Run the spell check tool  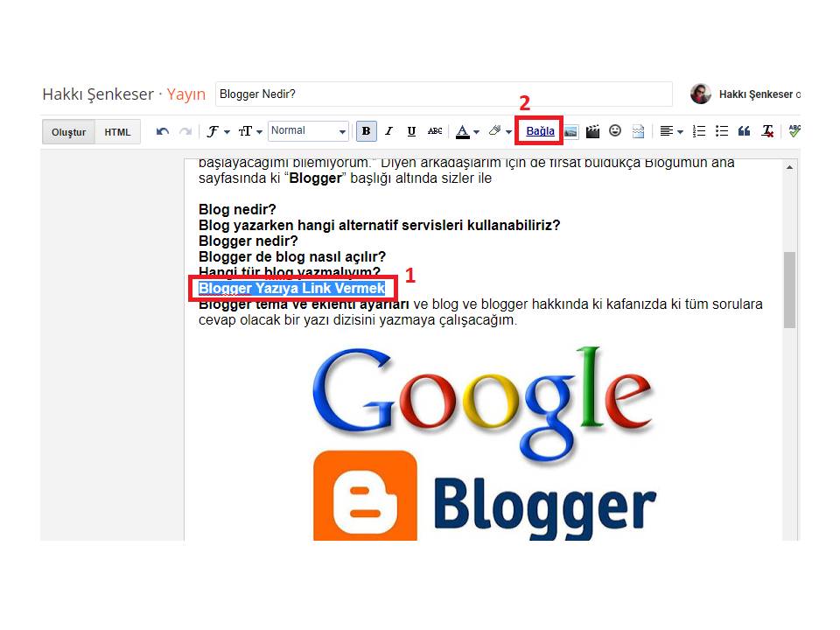pyautogui.click(x=794, y=130)
